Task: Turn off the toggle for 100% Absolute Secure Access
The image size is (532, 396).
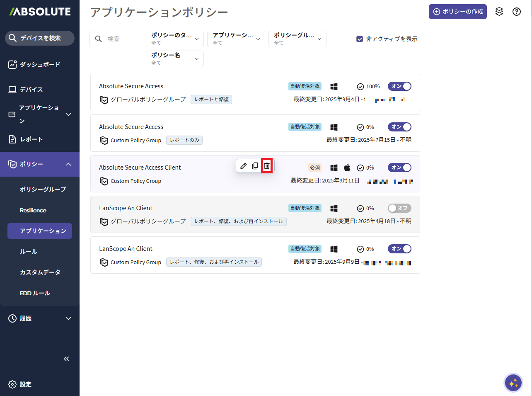Action: [x=399, y=86]
